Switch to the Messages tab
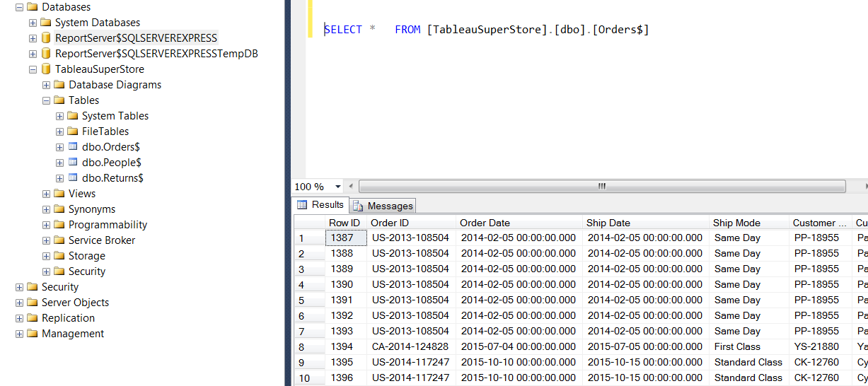868x386 pixels. coord(383,206)
